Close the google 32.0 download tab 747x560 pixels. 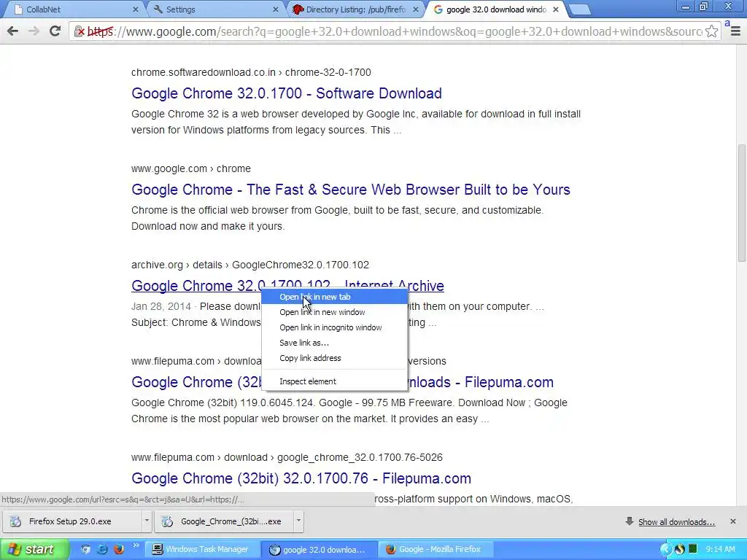pyautogui.click(x=555, y=9)
